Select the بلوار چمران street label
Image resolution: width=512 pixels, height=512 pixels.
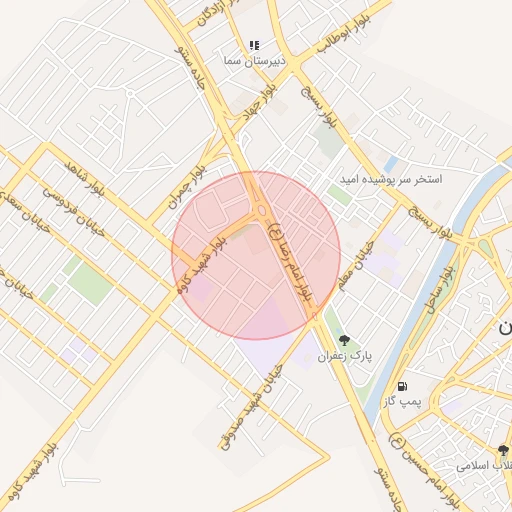(187, 187)
